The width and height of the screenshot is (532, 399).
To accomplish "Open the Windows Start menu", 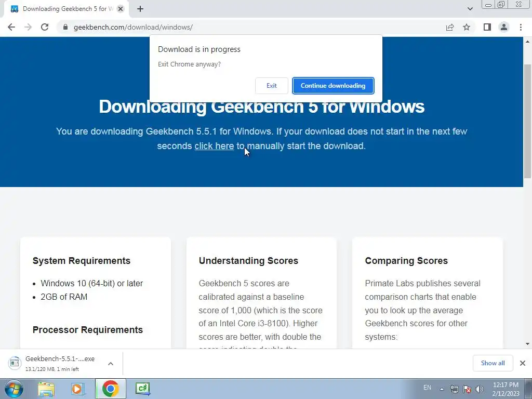I will (14, 389).
